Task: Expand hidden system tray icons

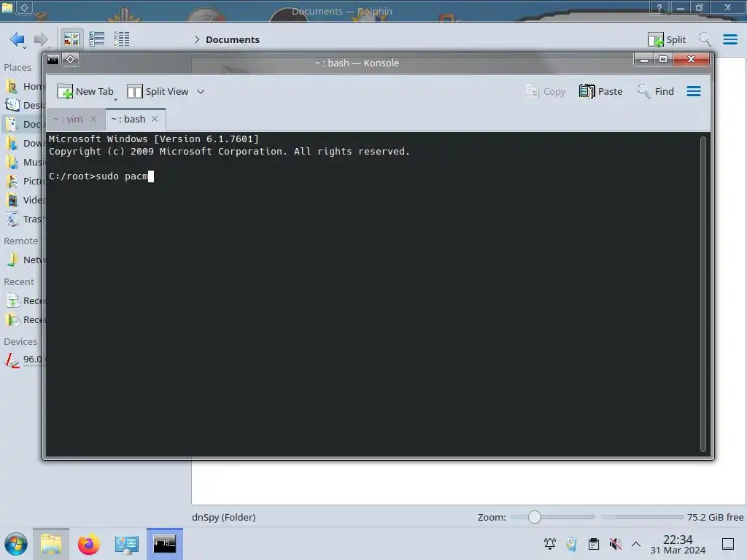Action: pyautogui.click(x=636, y=544)
